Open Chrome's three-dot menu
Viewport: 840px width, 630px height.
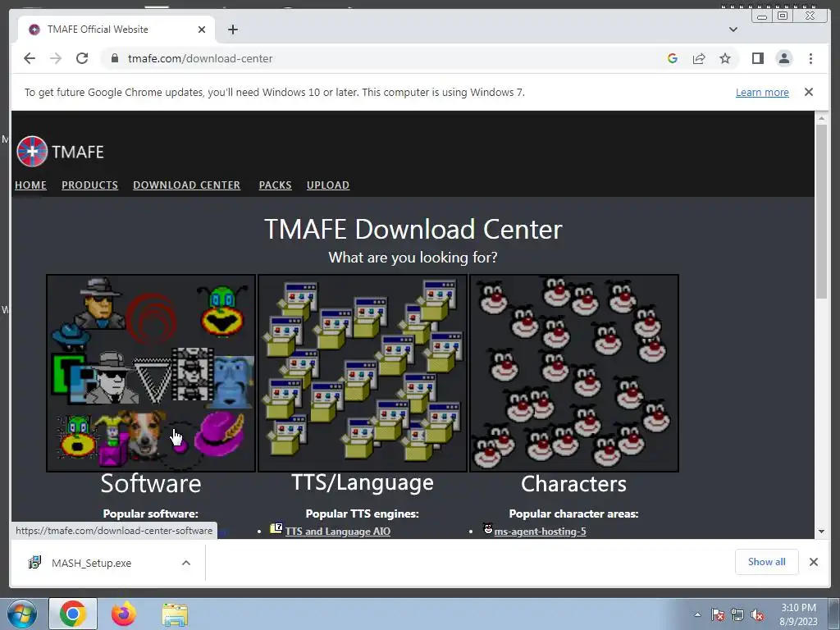tap(810, 58)
